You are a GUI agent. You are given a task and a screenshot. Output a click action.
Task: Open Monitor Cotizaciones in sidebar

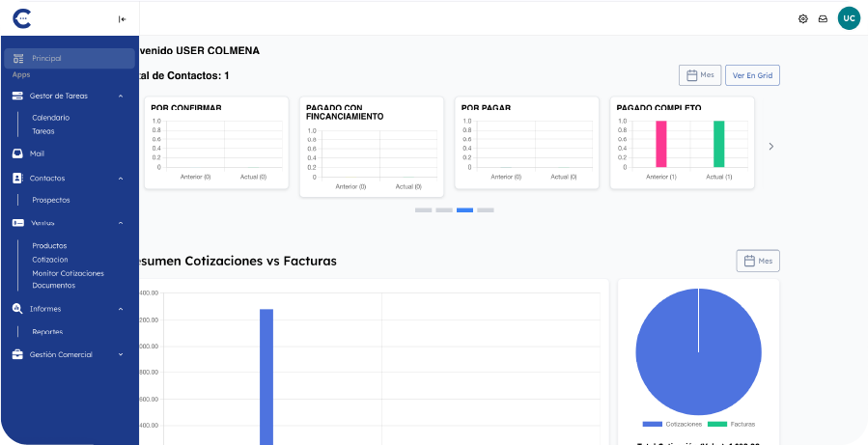pyautogui.click(x=69, y=273)
